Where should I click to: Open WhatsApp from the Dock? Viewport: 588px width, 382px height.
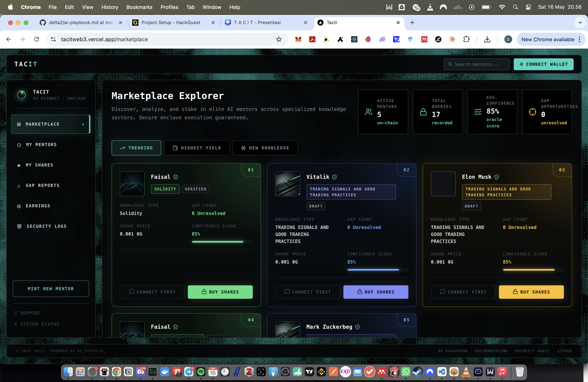(406, 372)
